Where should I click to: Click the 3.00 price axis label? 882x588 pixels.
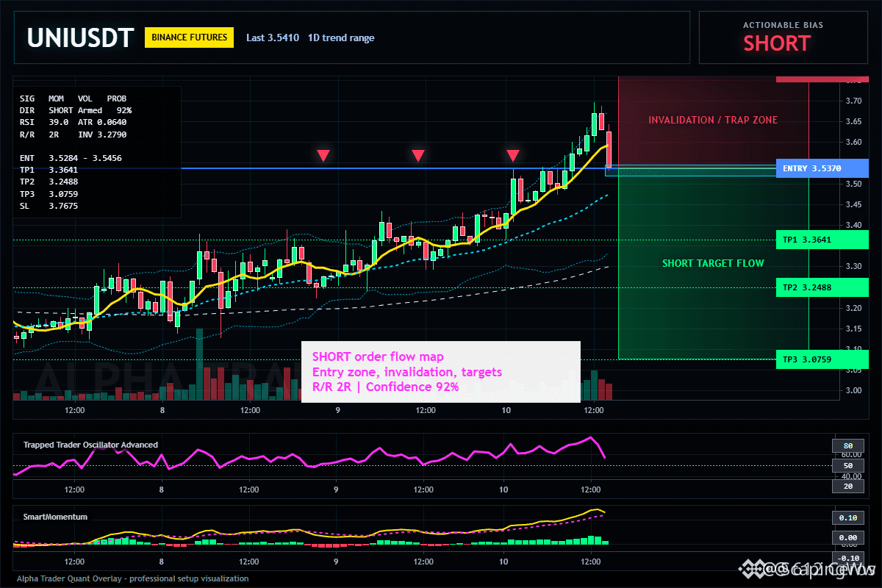[x=853, y=390]
